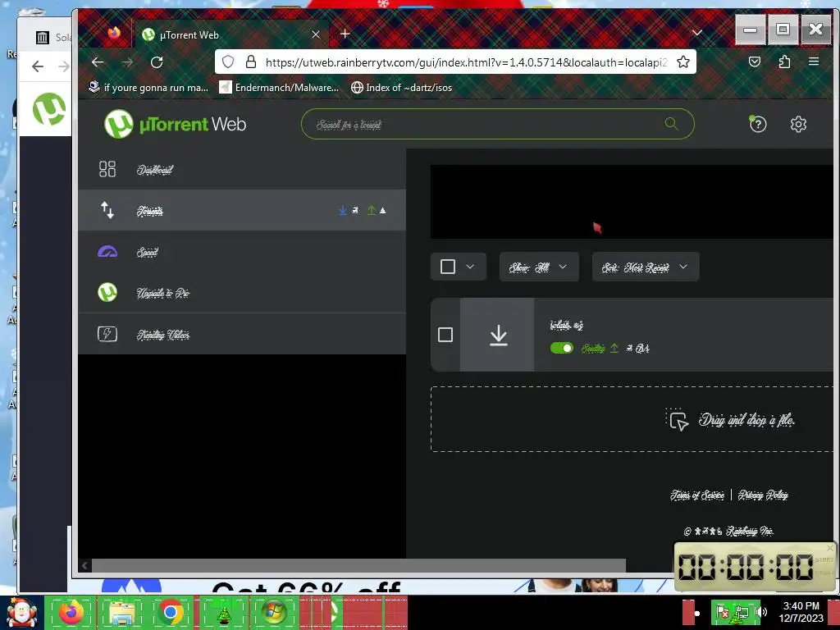Image resolution: width=840 pixels, height=630 pixels.
Task: Click the Speed gauge icon
Action: 107,252
